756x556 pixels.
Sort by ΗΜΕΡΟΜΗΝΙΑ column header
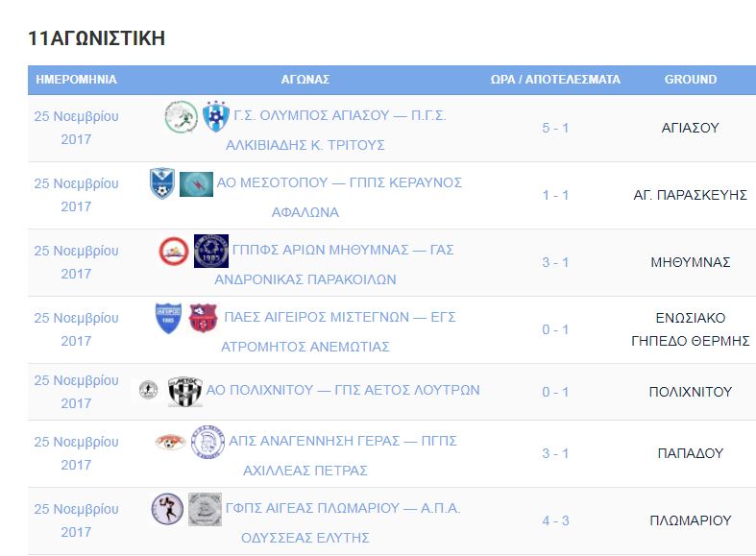click(76, 80)
